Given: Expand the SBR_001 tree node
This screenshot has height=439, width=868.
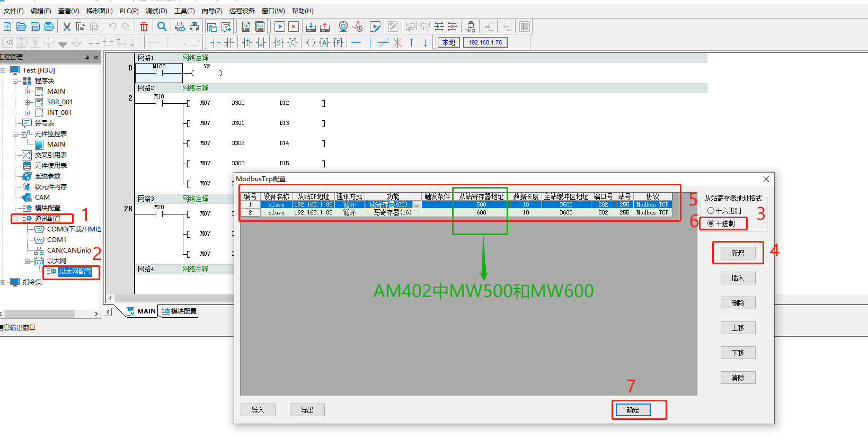Looking at the screenshot, I should (x=28, y=102).
